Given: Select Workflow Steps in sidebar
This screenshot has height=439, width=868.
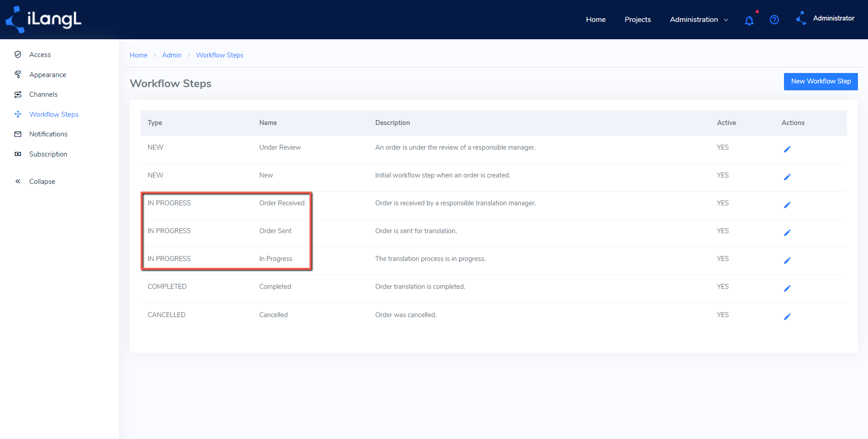Looking at the screenshot, I should (54, 115).
